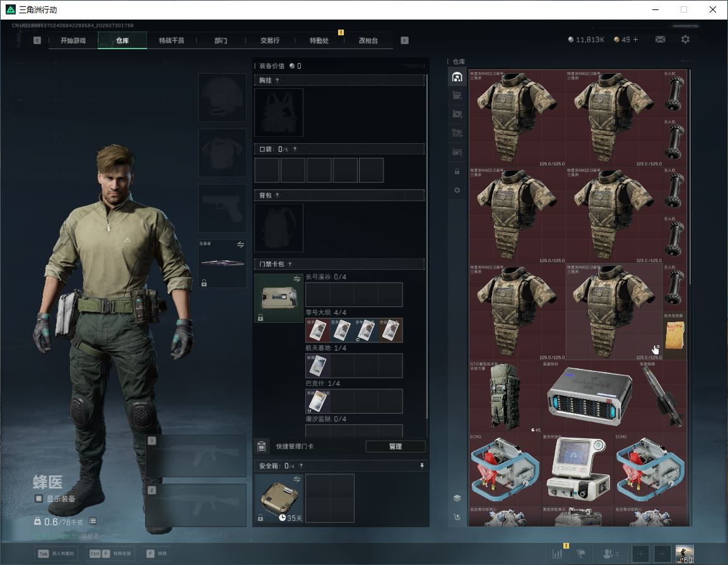728x565 pixels.
Task: Open stash settings gear in the sidebar
Action: (x=457, y=190)
